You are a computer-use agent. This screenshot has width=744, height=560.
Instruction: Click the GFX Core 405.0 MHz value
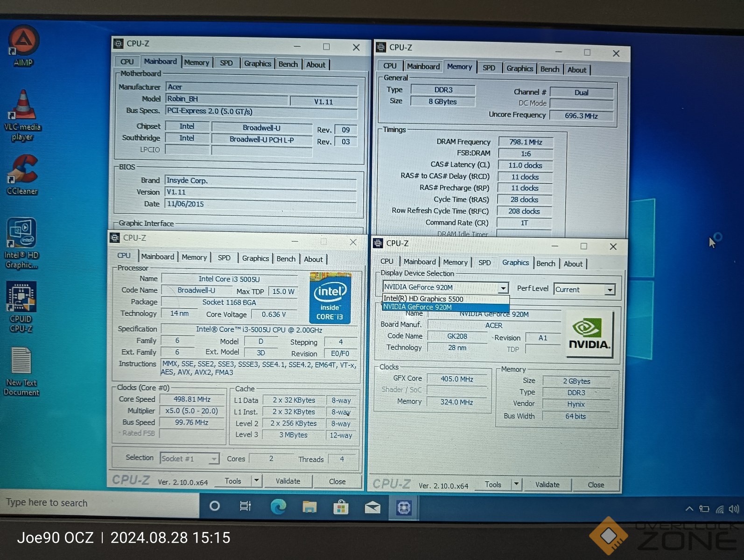tap(456, 379)
